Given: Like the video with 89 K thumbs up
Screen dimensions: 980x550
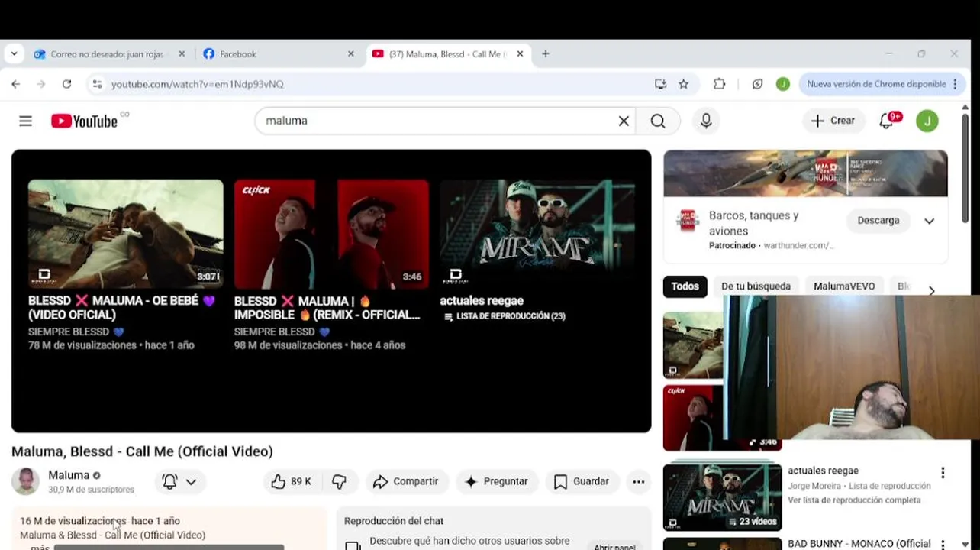Looking at the screenshot, I should [x=292, y=481].
